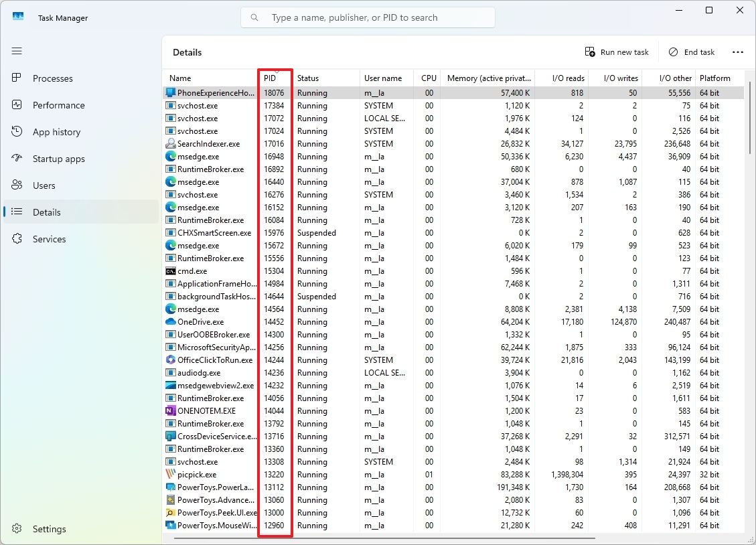The height and width of the screenshot is (545, 756).
Task: Switch to the Details tab
Action: 45,212
